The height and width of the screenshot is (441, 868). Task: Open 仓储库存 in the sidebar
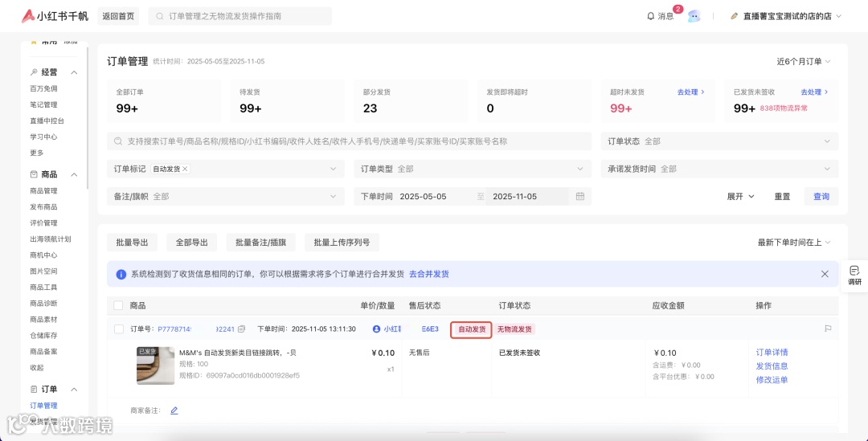pos(43,335)
